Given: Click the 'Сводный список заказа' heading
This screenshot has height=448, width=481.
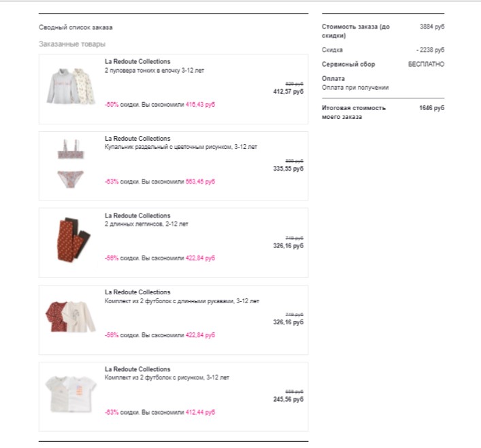Looking at the screenshot, I should pyautogui.click(x=76, y=27).
